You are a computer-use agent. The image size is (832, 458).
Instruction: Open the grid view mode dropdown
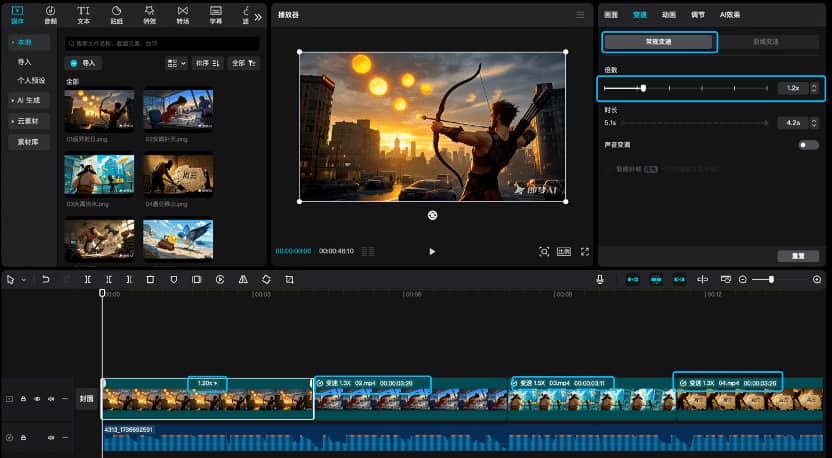(x=177, y=63)
